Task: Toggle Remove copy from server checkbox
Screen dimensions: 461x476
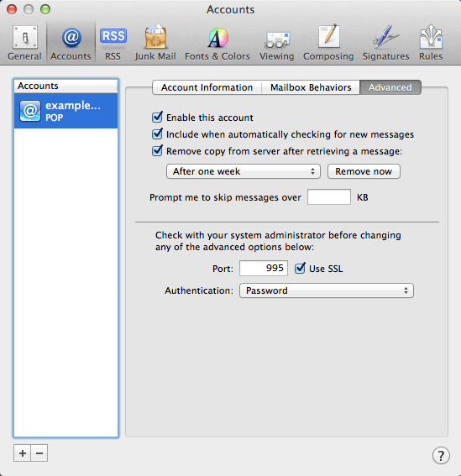Action: click(157, 150)
